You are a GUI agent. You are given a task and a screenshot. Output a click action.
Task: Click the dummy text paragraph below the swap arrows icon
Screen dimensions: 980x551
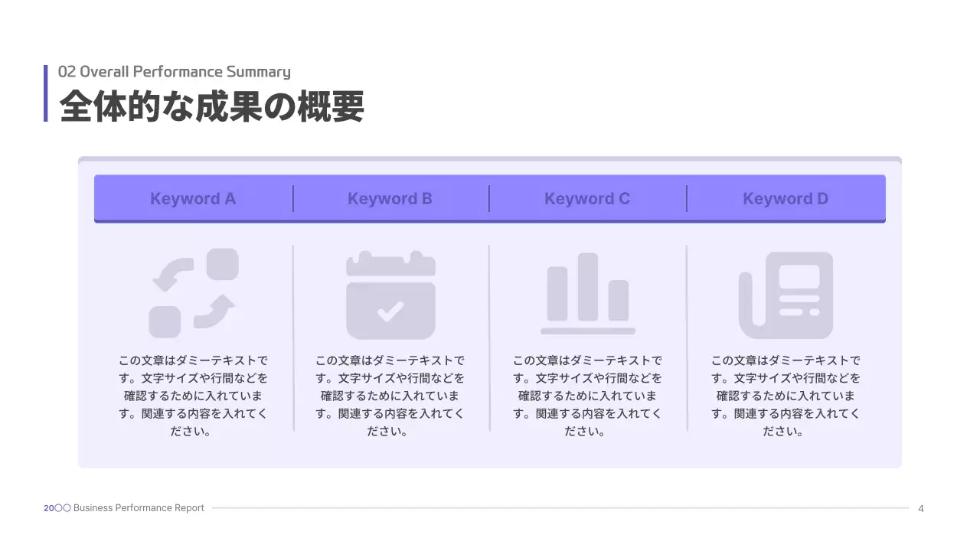(x=193, y=396)
